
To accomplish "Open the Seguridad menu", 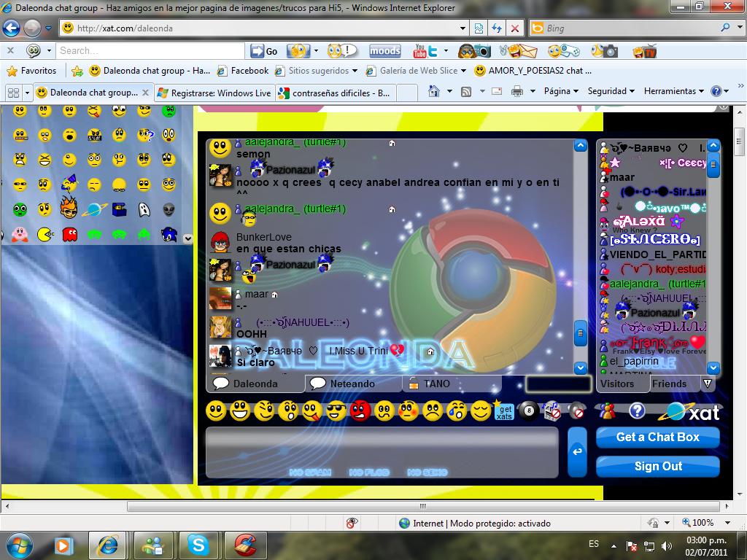I will (611, 91).
